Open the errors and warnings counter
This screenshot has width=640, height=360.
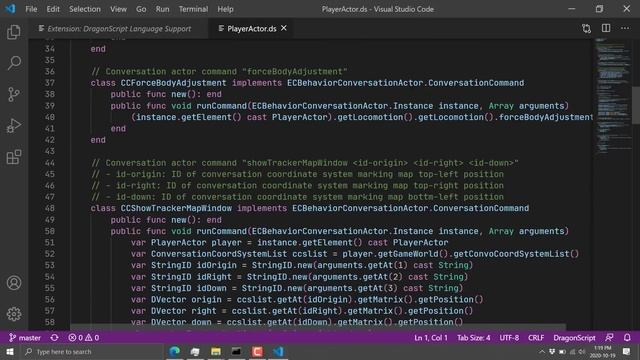pos(84,338)
